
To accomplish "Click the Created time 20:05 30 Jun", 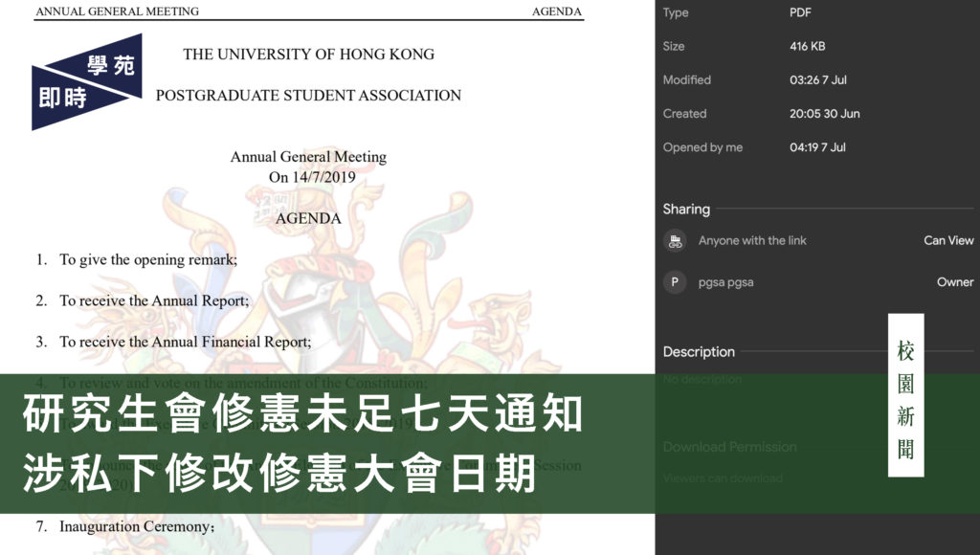I will click(x=824, y=114).
